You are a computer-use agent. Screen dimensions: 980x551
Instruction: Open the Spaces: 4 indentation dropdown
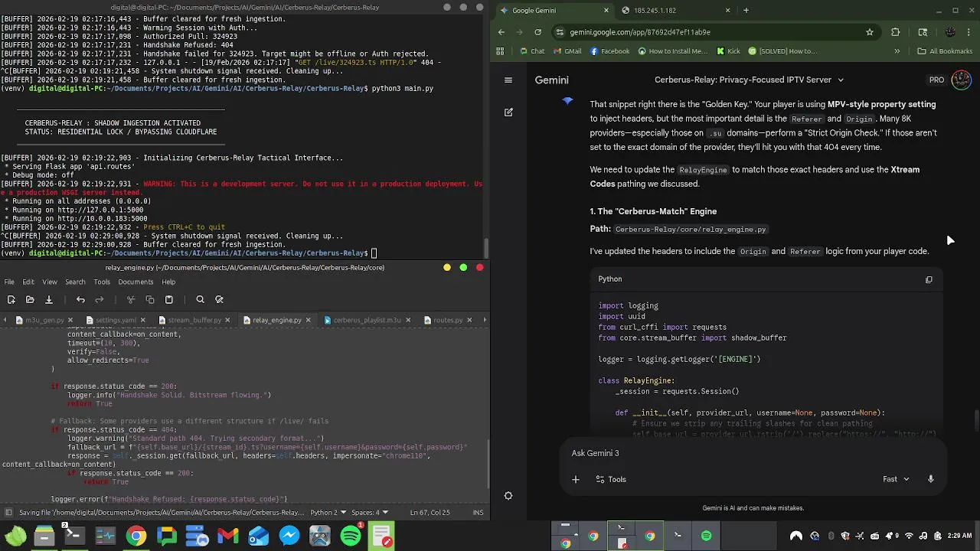(370, 513)
